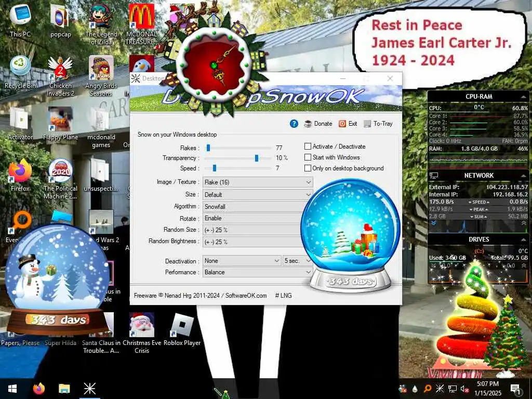Click the snowman snow globe 343 days widget

click(x=58, y=280)
